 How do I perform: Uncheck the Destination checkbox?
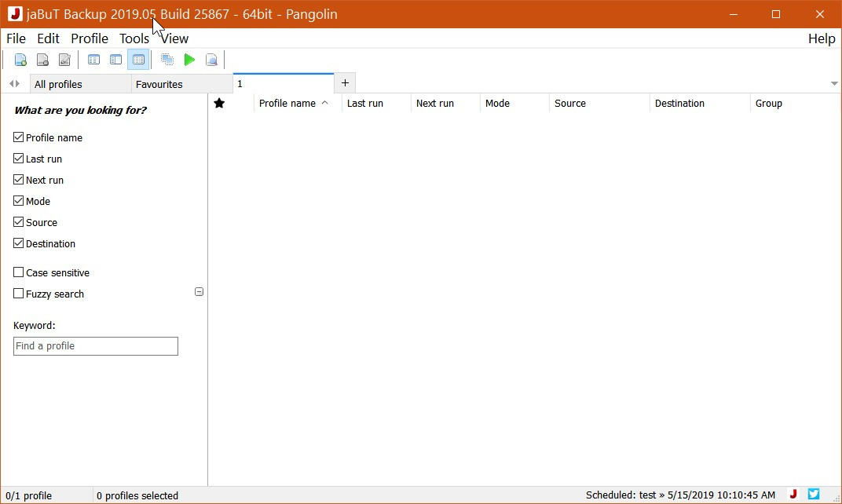18,243
